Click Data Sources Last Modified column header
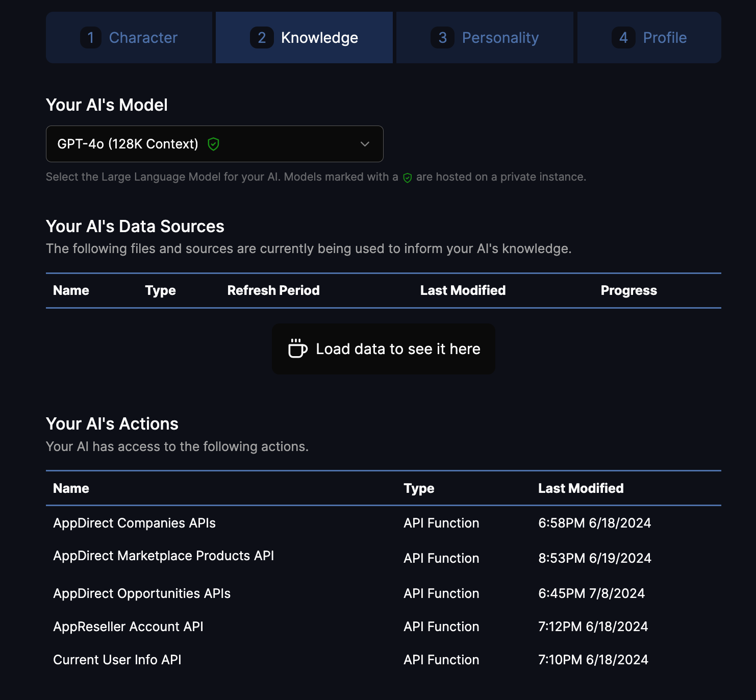 pyautogui.click(x=463, y=290)
